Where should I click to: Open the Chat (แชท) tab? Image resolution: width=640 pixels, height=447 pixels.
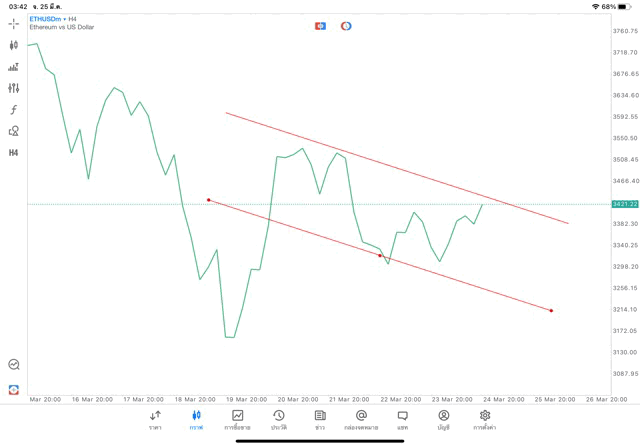click(x=402, y=420)
